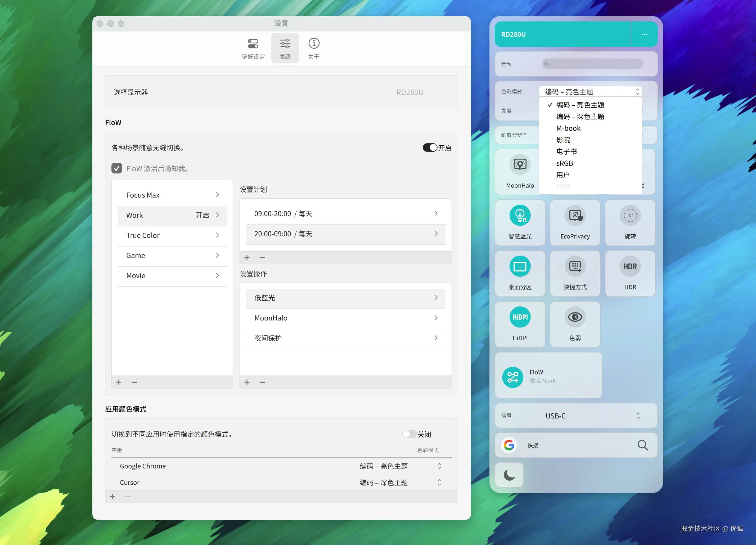The height and width of the screenshot is (545, 756).
Task: Click the 快捷方式 shortcuts icon
Action: pyautogui.click(x=575, y=266)
